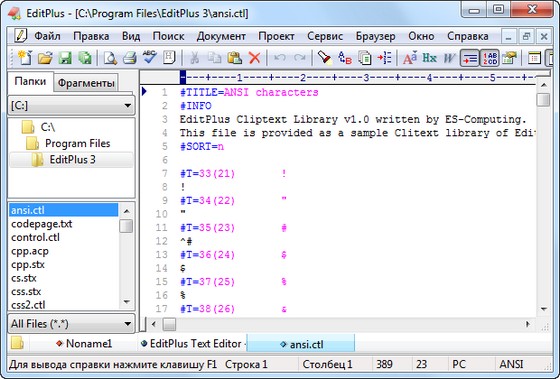Open a file with the folder icon

[x=45, y=58]
